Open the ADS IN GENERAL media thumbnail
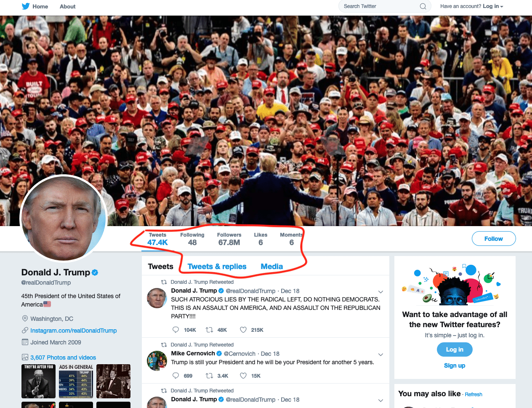This screenshot has height=408, width=532. (x=76, y=381)
